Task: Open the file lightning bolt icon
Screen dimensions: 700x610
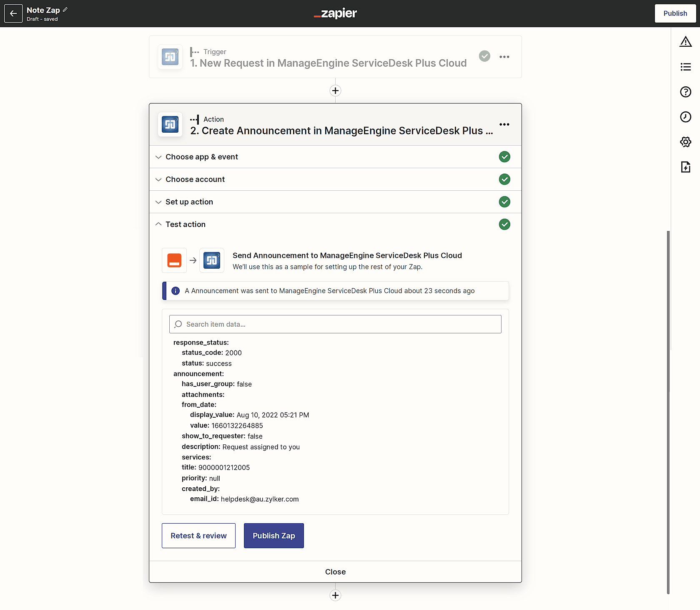Action: [685, 167]
